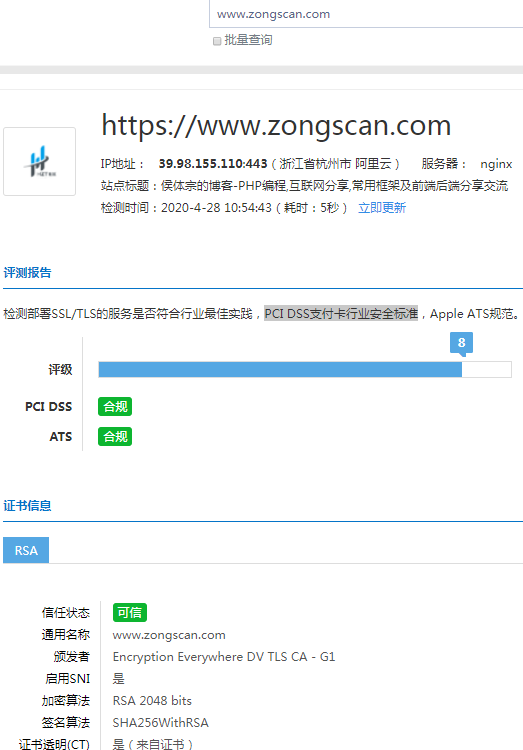Select the RSA certificate tab
Image resolution: width=523 pixels, height=750 pixels.
(x=26, y=550)
